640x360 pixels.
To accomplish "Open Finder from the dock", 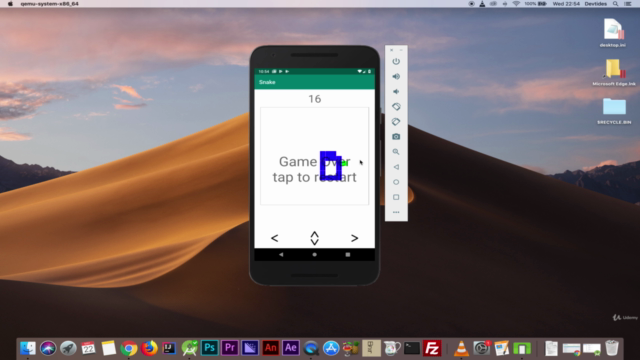I will click(28, 348).
